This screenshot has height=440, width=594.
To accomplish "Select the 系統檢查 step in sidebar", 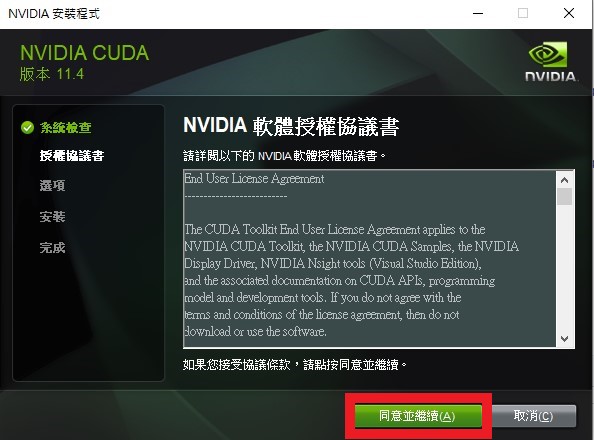I will pyautogui.click(x=66, y=128).
